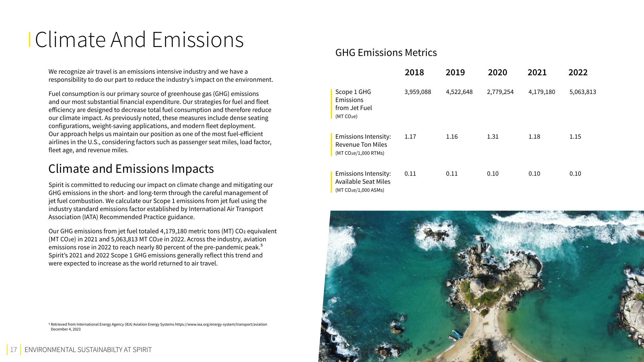Image resolution: width=644 pixels, height=362 pixels.
Task: Click the 2021 column header
Action: (x=537, y=72)
